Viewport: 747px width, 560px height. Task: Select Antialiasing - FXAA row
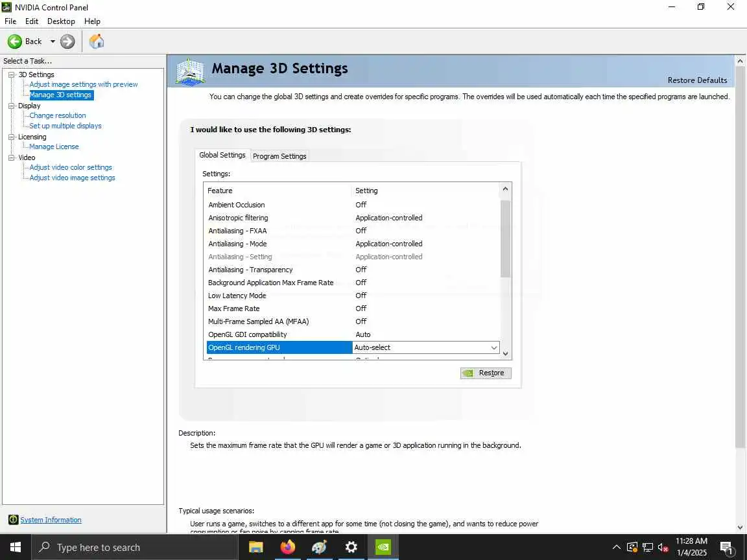[x=353, y=231]
